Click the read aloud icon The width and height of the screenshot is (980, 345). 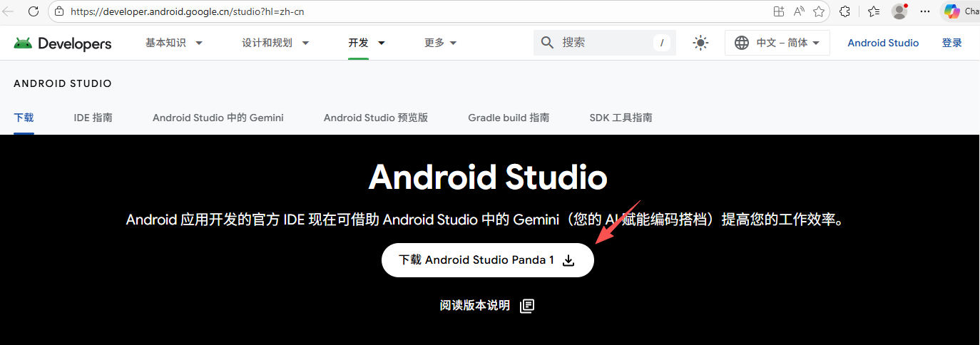coord(799,11)
